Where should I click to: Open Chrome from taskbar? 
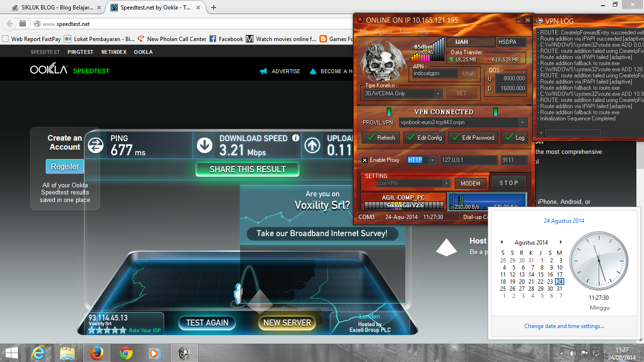click(x=125, y=353)
